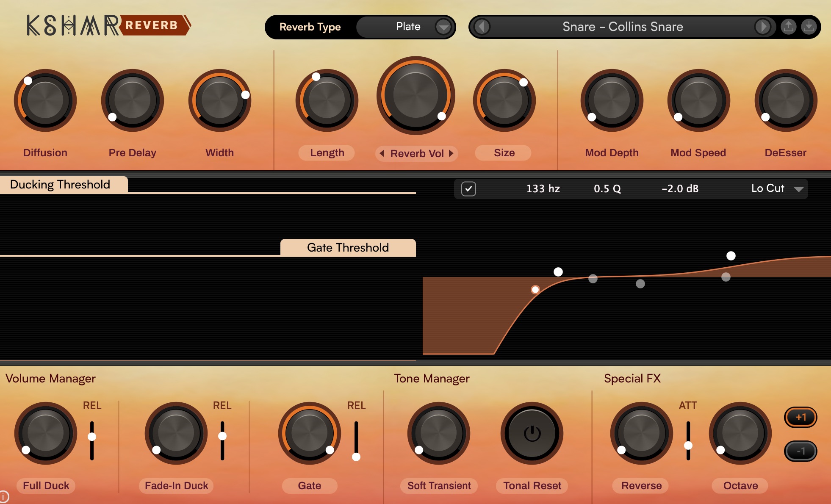
Task: Select the Gate Threshold tab
Action: click(x=348, y=247)
